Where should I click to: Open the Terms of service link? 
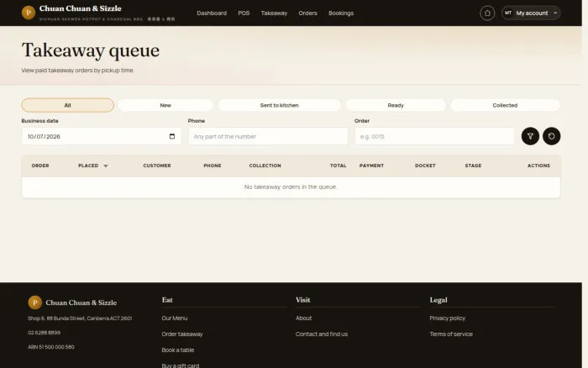(451, 334)
